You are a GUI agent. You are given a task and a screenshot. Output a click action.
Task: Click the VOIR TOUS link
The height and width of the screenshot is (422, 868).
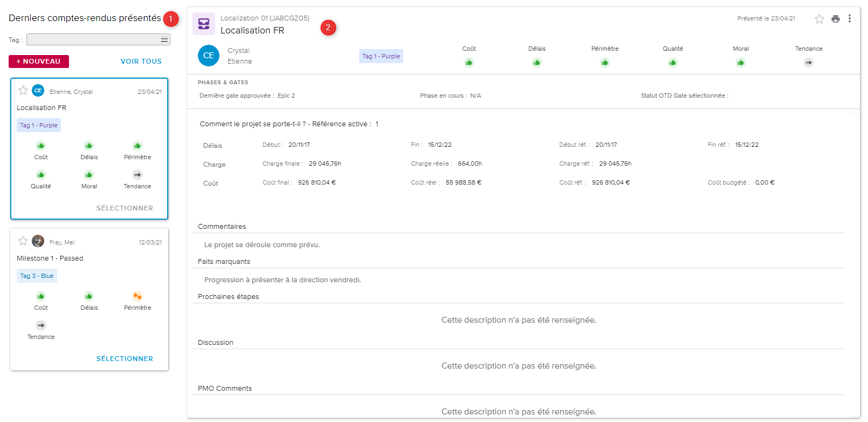(x=141, y=62)
